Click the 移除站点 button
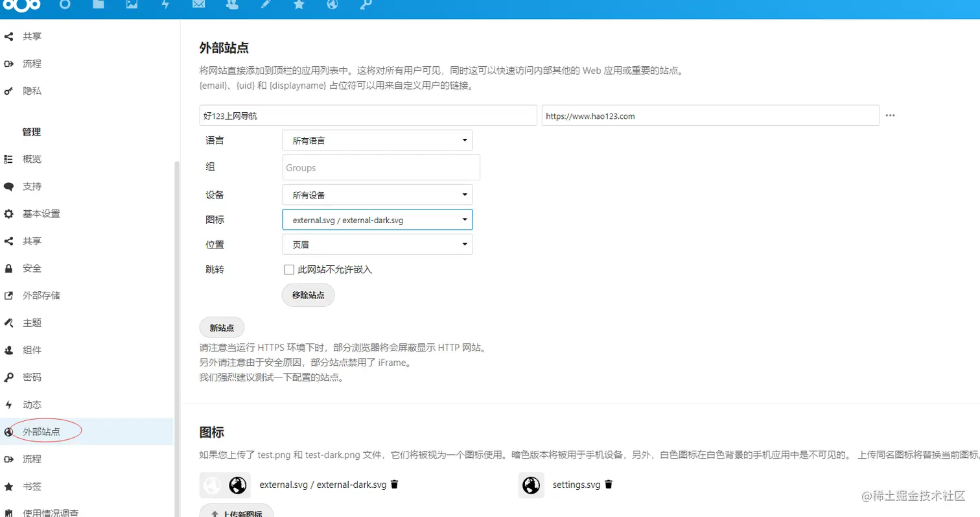 click(309, 295)
